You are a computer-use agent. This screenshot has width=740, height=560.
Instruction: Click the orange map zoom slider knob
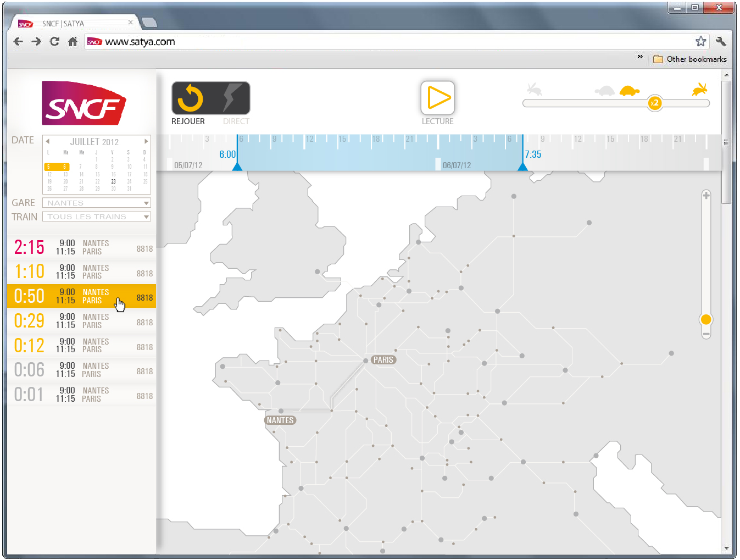(x=706, y=319)
